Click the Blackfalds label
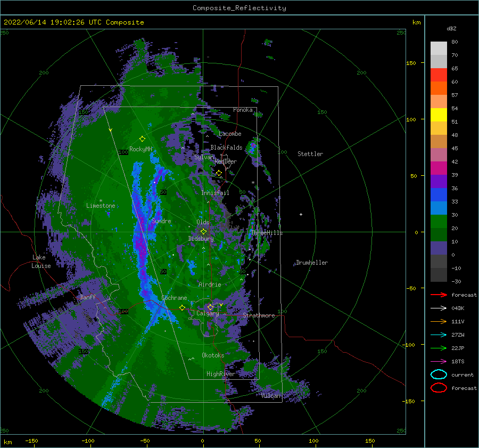This screenshot has height=448, width=479. [226, 148]
